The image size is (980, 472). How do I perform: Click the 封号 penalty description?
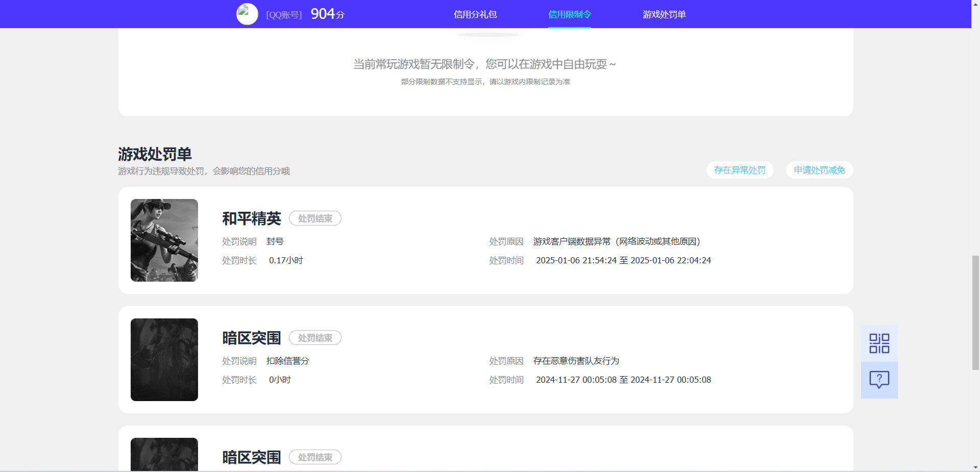point(275,241)
